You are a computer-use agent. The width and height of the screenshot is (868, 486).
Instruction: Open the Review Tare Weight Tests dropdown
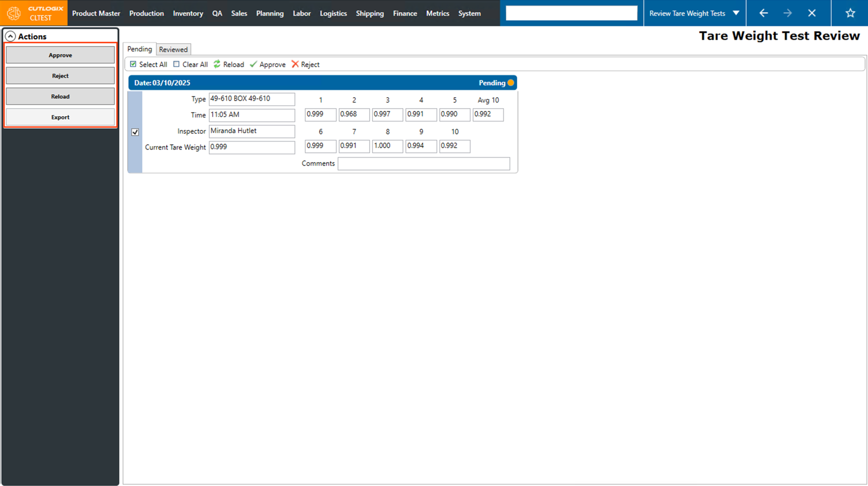pos(694,13)
